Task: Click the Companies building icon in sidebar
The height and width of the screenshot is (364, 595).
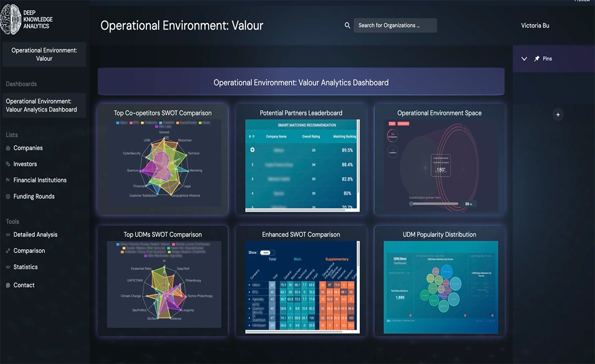Action: [x=8, y=148]
